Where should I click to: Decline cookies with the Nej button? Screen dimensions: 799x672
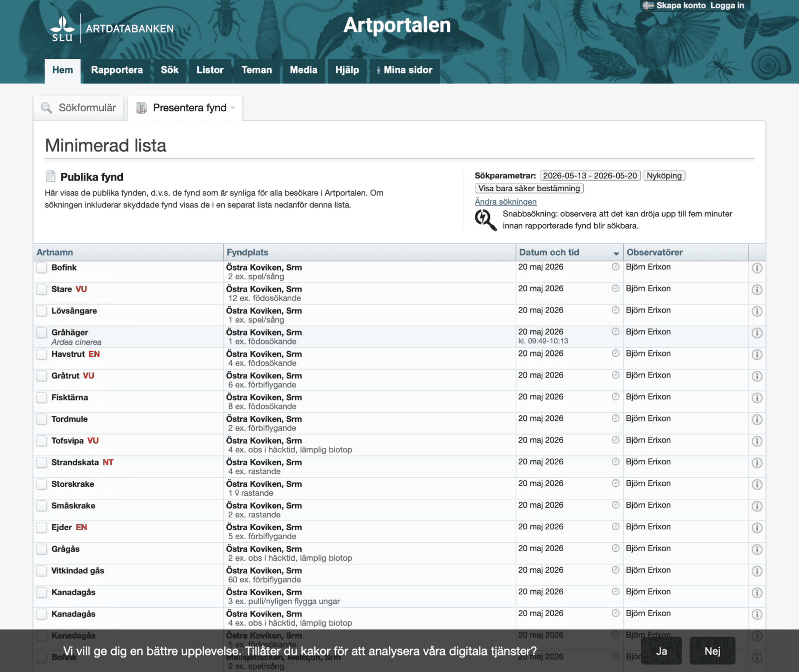coord(712,651)
